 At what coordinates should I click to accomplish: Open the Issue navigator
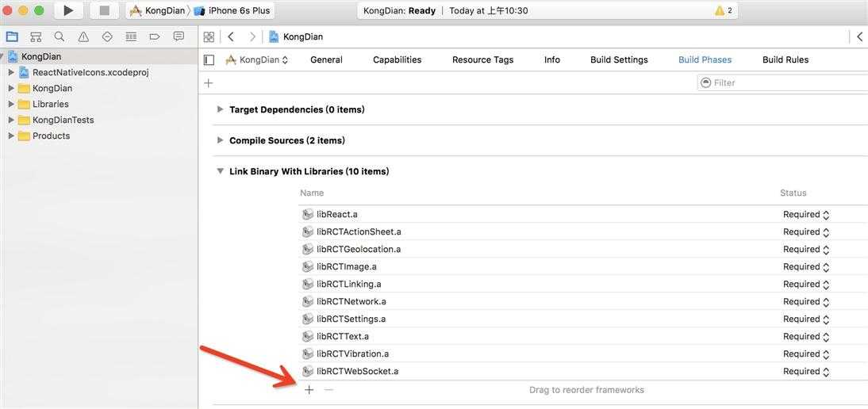point(83,37)
